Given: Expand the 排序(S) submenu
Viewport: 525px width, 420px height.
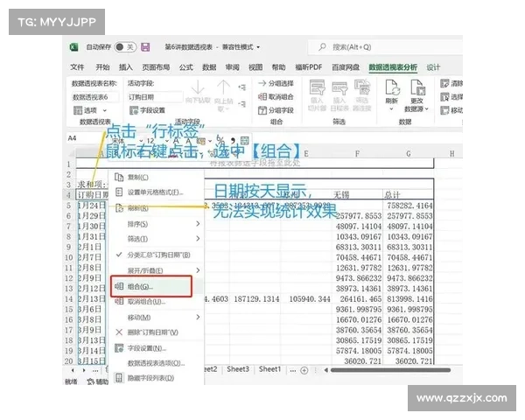Looking at the screenshot, I should 156,224.
